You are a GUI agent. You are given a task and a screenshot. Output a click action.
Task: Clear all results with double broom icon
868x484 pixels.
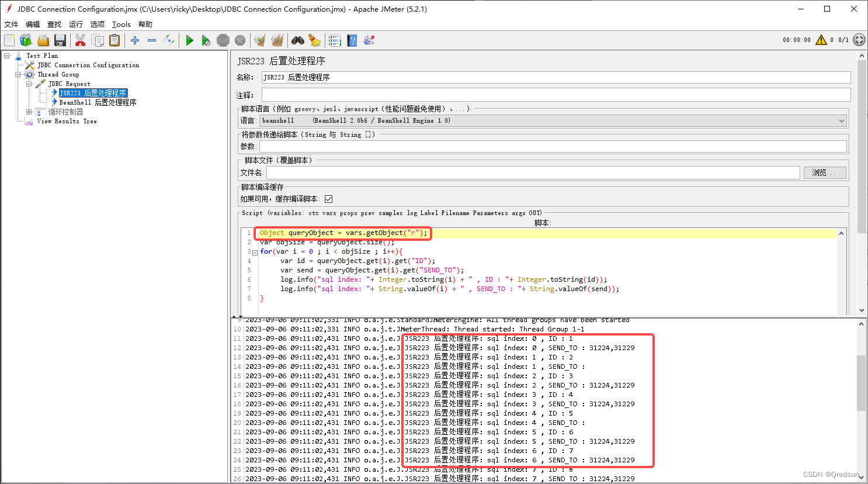pos(277,40)
